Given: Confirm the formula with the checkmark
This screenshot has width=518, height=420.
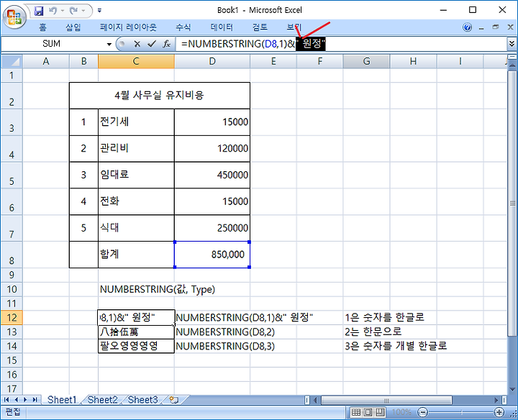Looking at the screenshot, I should [152, 44].
